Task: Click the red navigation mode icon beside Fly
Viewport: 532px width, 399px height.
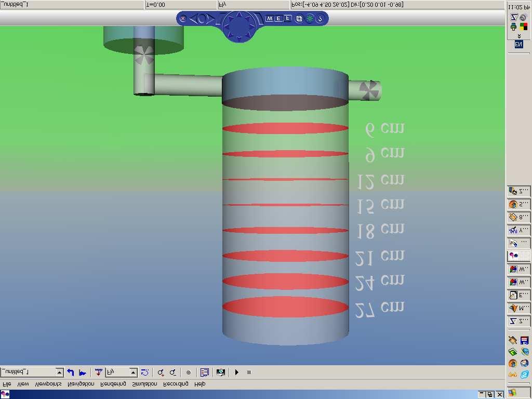Action: (98, 372)
